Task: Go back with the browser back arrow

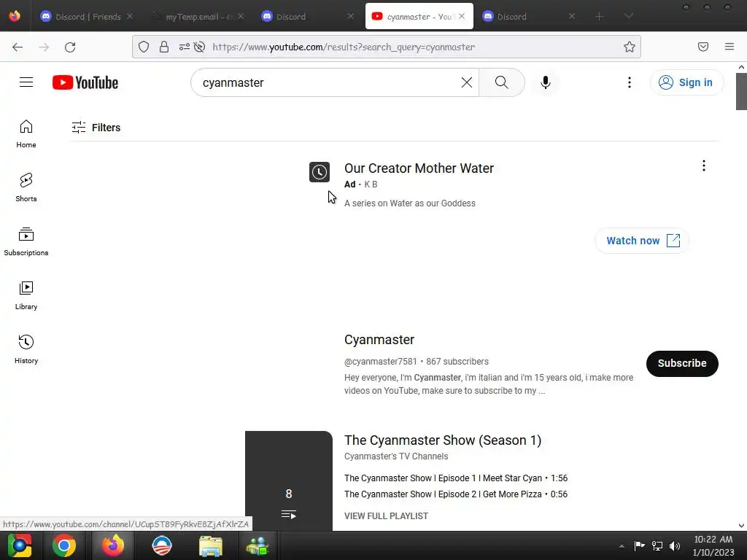Action: pyautogui.click(x=18, y=47)
